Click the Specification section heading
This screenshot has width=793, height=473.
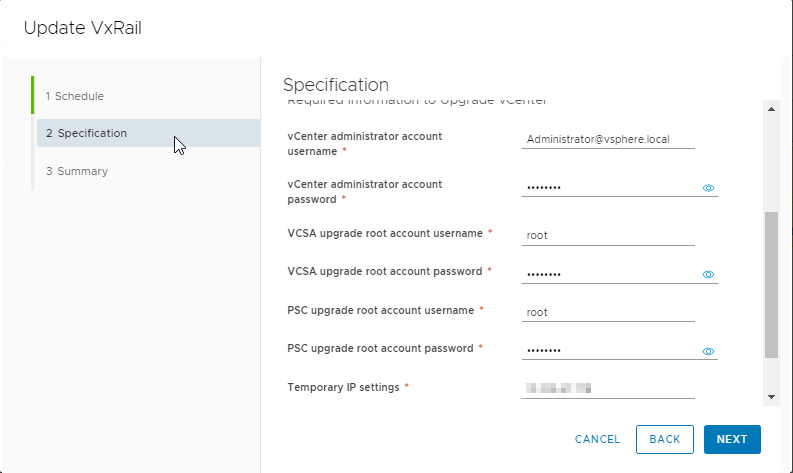pos(336,84)
